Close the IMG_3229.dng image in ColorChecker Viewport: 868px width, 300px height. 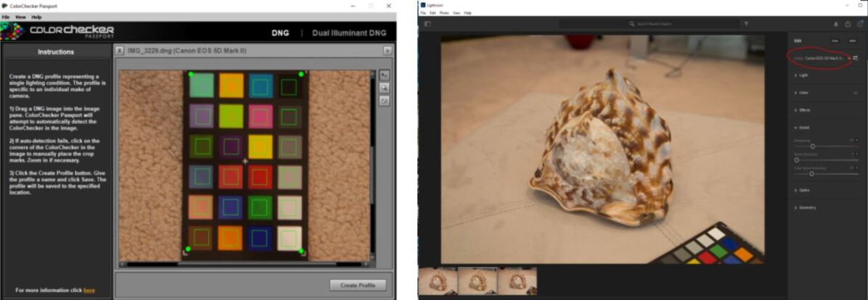tap(120, 50)
